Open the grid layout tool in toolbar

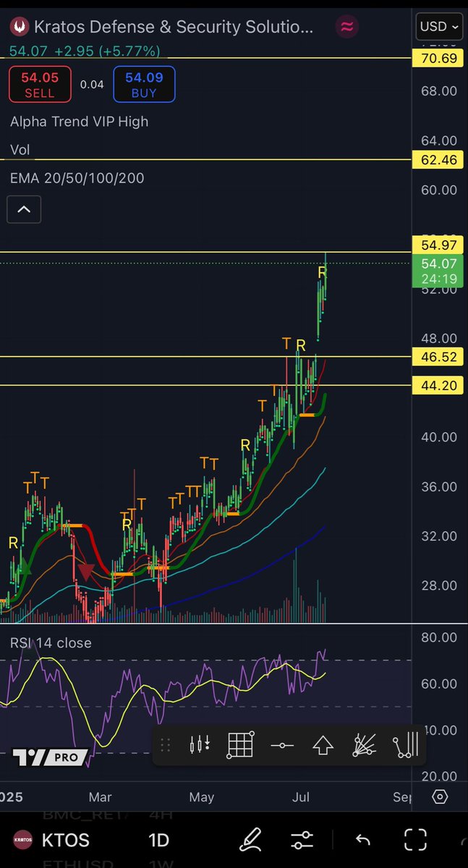pyautogui.click(x=241, y=745)
